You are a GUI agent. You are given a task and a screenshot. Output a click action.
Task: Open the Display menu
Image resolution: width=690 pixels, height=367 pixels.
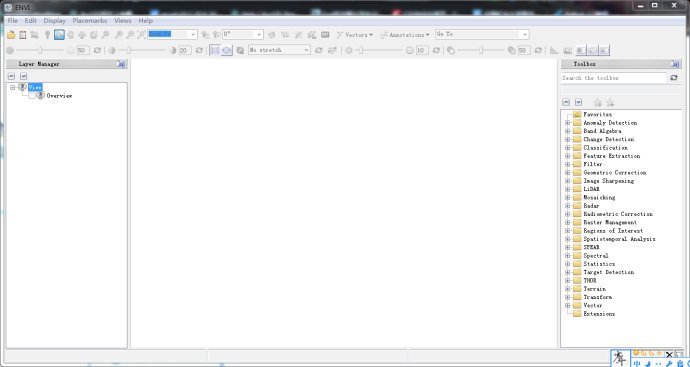(x=55, y=21)
